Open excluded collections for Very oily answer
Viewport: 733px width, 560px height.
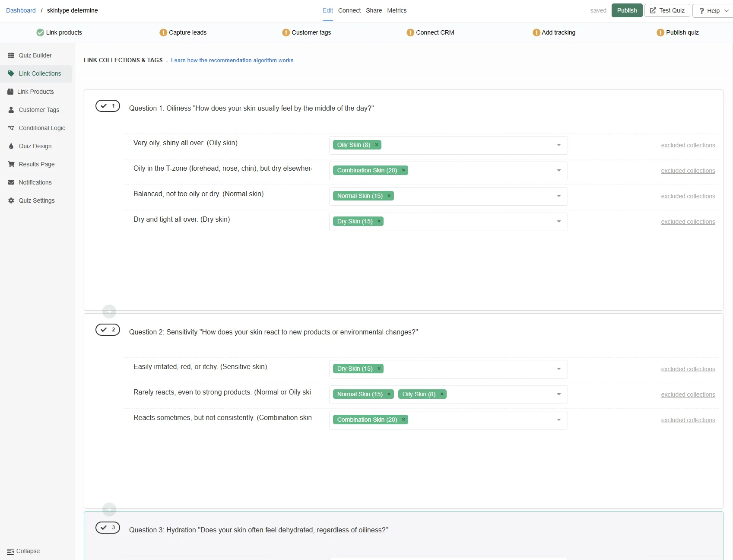pos(688,145)
